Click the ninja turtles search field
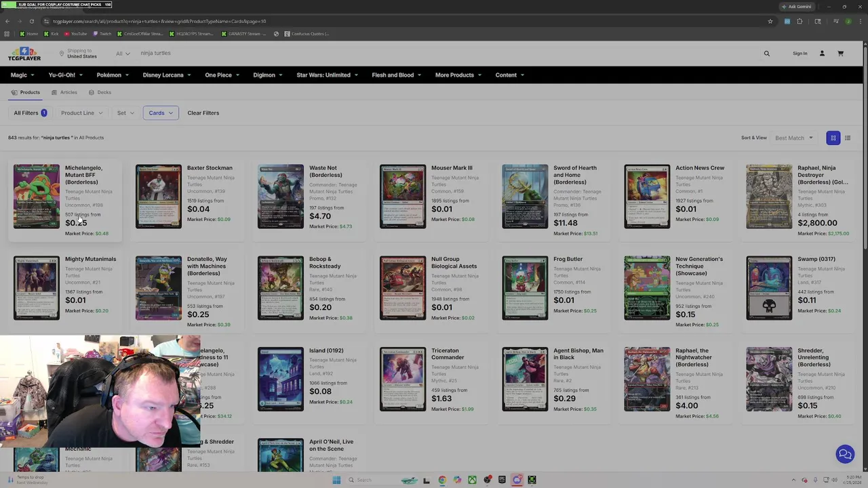The height and width of the screenshot is (488, 868). [448, 54]
